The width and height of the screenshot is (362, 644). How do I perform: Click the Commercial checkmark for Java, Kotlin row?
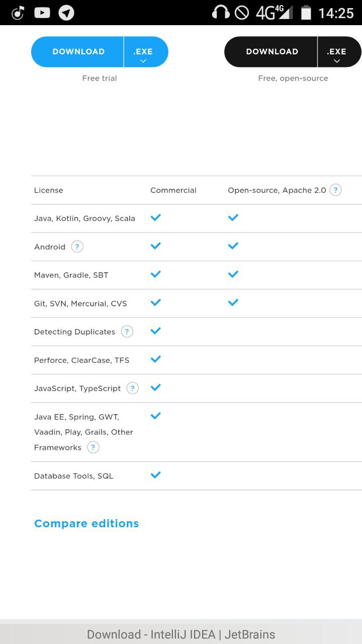click(156, 217)
